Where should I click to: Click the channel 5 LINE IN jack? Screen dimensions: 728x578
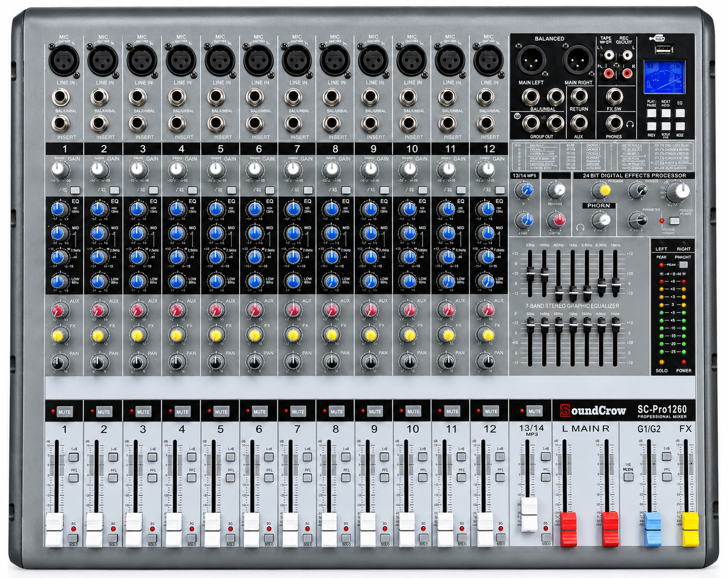click(216, 98)
